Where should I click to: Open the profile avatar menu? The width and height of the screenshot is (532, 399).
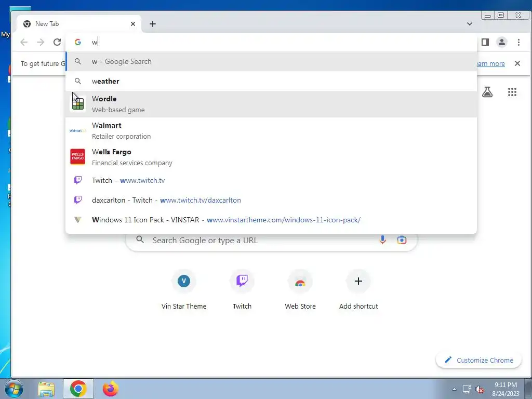point(502,42)
